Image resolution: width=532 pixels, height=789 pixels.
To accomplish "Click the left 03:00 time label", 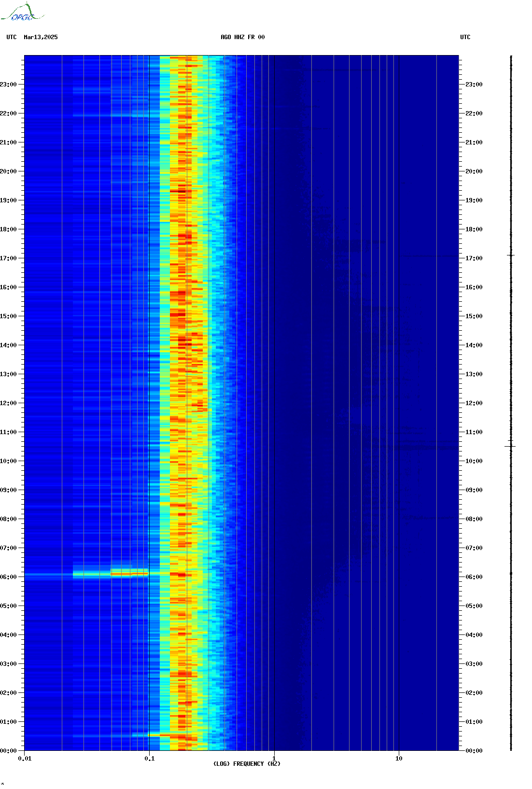I will 8,664.
